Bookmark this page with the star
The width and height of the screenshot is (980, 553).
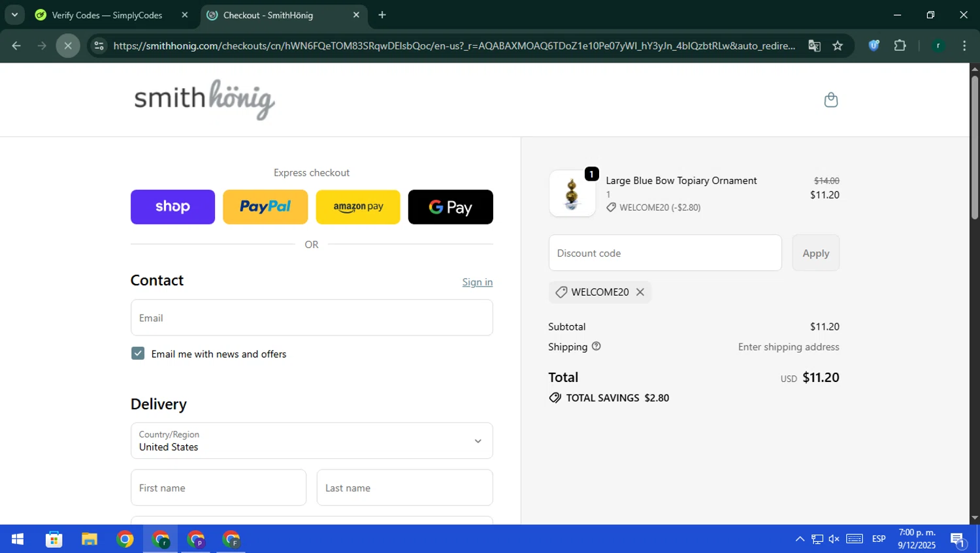(838, 46)
